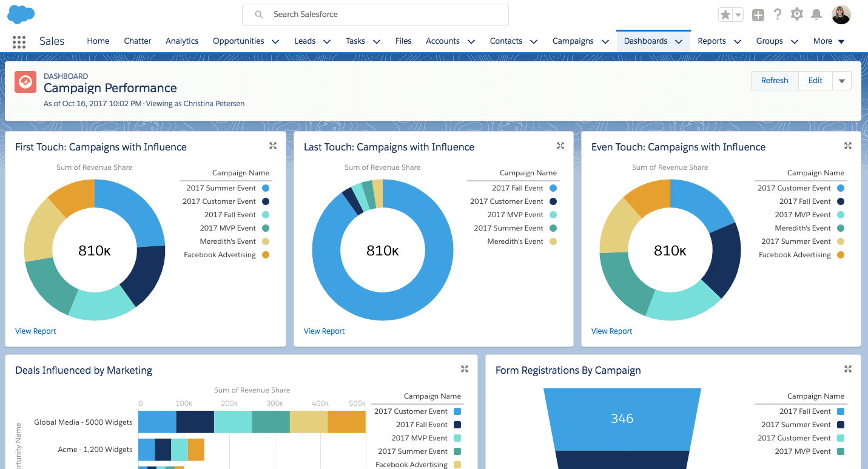
Task: Refresh the Campaign Performance dashboard
Action: pyautogui.click(x=775, y=80)
